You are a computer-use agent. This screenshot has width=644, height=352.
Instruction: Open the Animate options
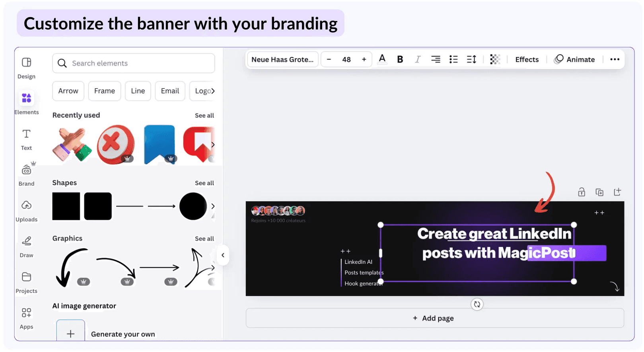pos(574,60)
